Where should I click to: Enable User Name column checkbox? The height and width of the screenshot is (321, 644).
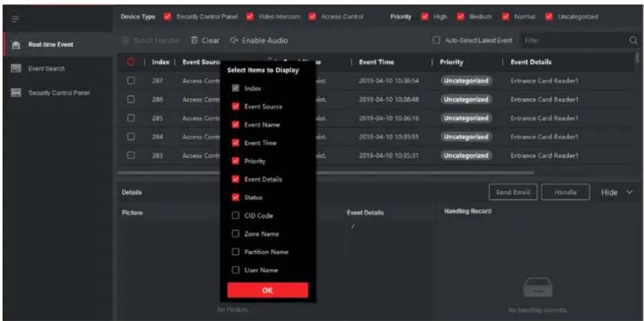[236, 270]
